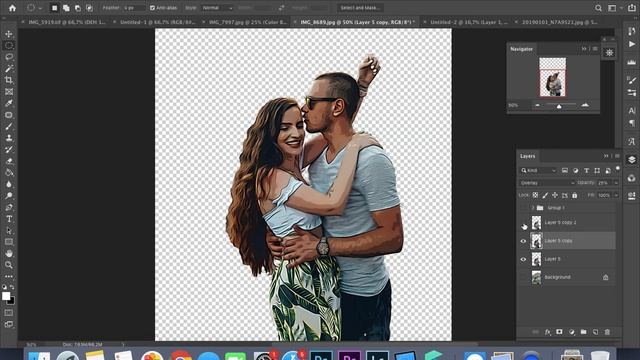
Task: Create a new layer
Action: 595,332
